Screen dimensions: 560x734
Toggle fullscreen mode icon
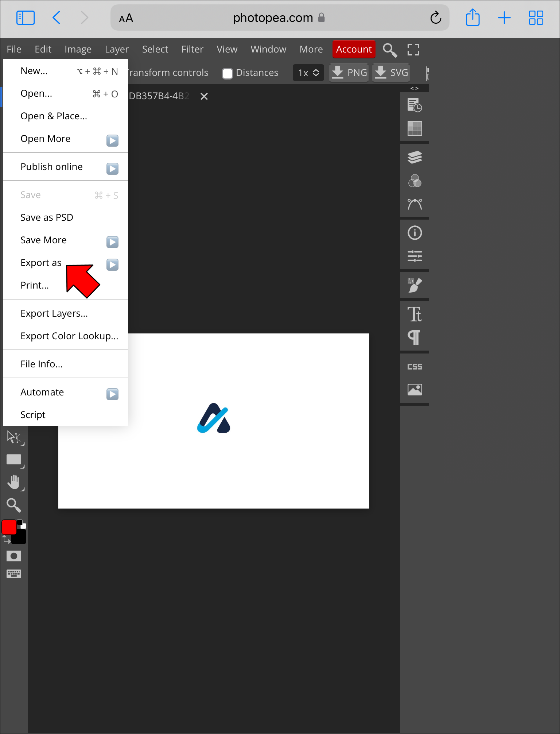point(413,50)
